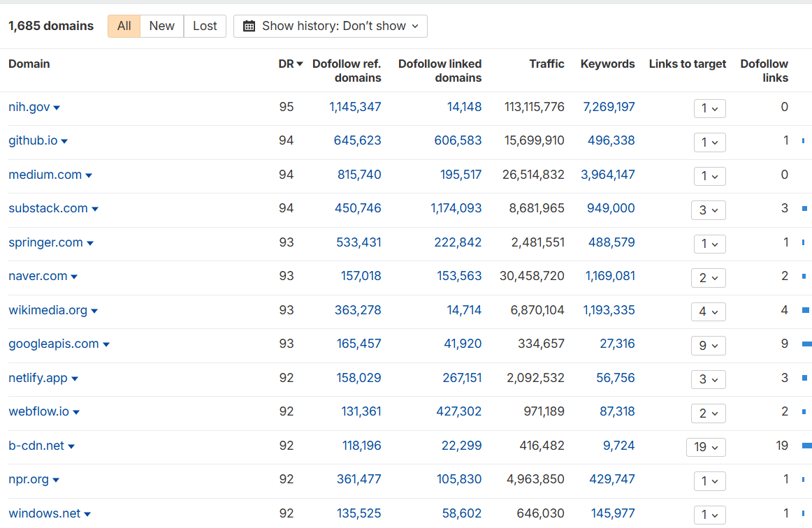Open nih.gov dofollow ref. domains 1,145,347
This screenshot has height=528, width=812.
click(355, 107)
